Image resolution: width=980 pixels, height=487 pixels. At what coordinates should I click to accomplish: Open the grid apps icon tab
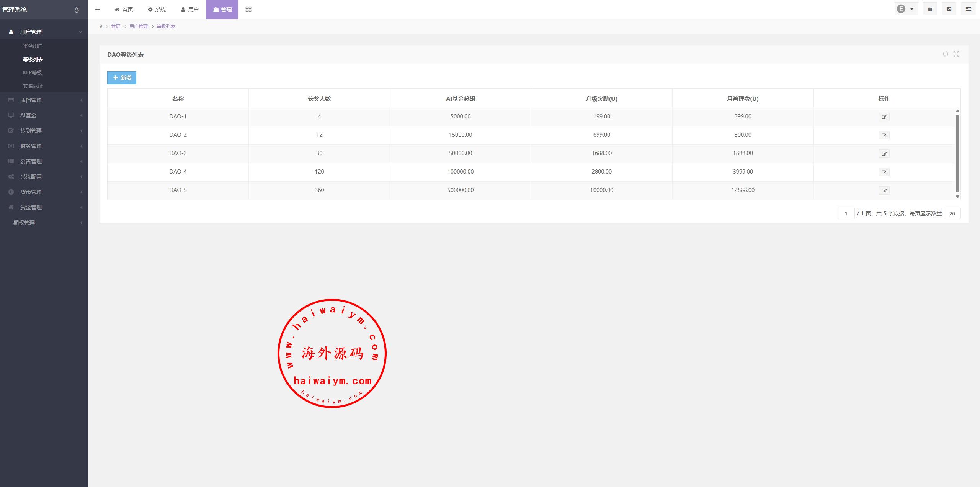pyautogui.click(x=248, y=10)
